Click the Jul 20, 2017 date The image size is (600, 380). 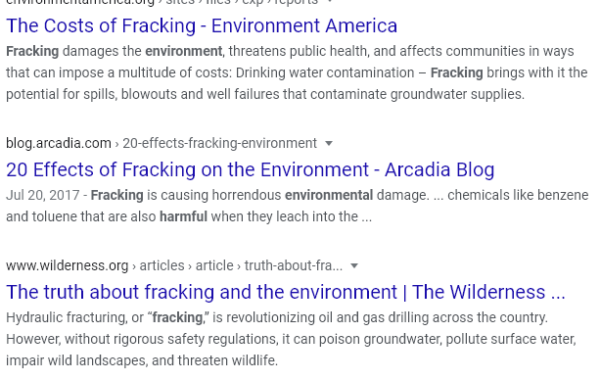[x=42, y=195]
